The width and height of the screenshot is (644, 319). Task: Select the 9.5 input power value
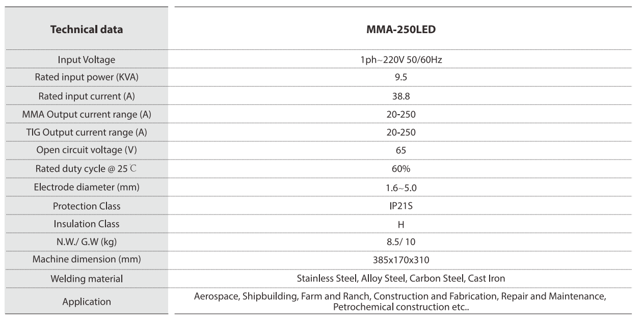[401, 77]
